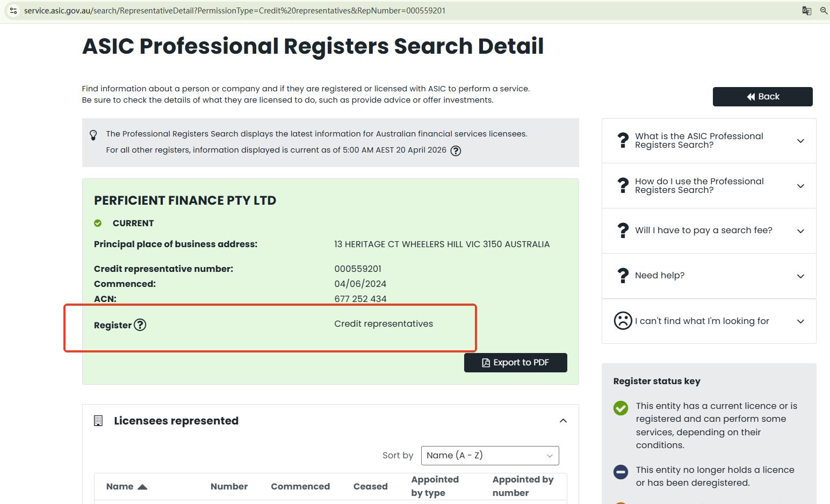Click the sort arrow next to Name column
The image size is (830, 504).
tap(142, 487)
